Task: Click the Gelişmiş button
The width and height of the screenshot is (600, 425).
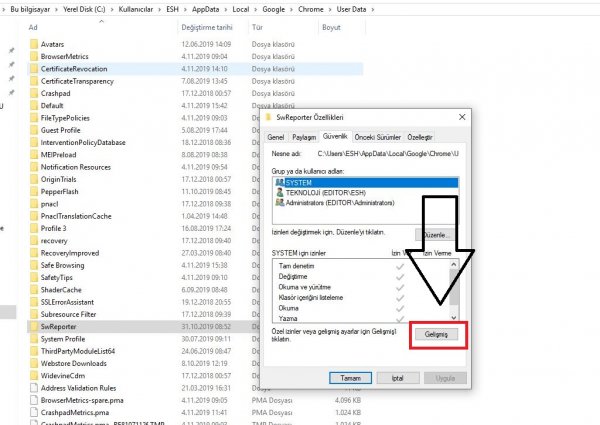Action: click(439, 333)
